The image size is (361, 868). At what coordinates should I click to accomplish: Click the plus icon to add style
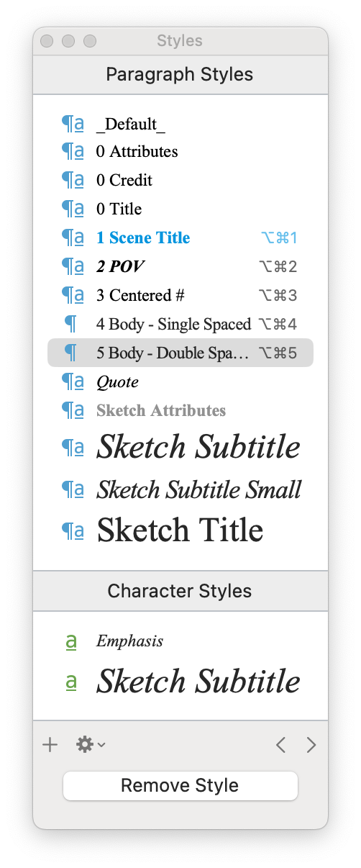pos(50,745)
